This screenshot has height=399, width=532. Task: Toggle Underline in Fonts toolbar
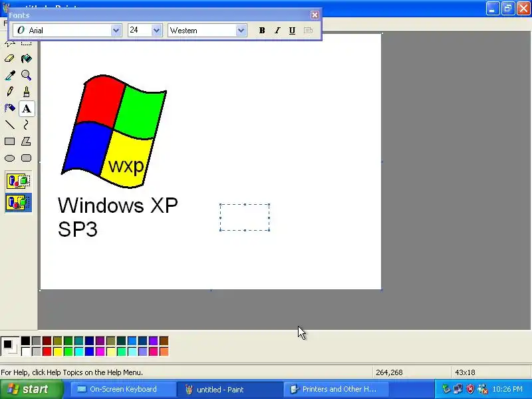(x=292, y=30)
